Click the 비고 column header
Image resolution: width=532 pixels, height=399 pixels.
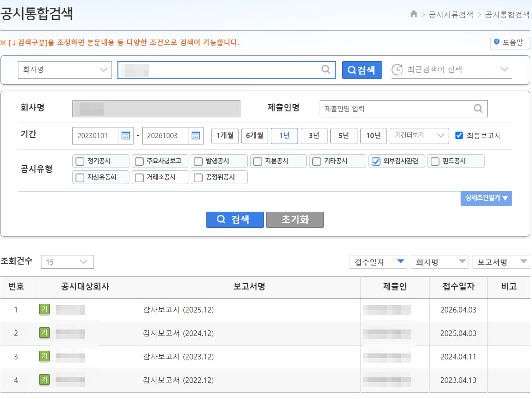[x=509, y=287]
